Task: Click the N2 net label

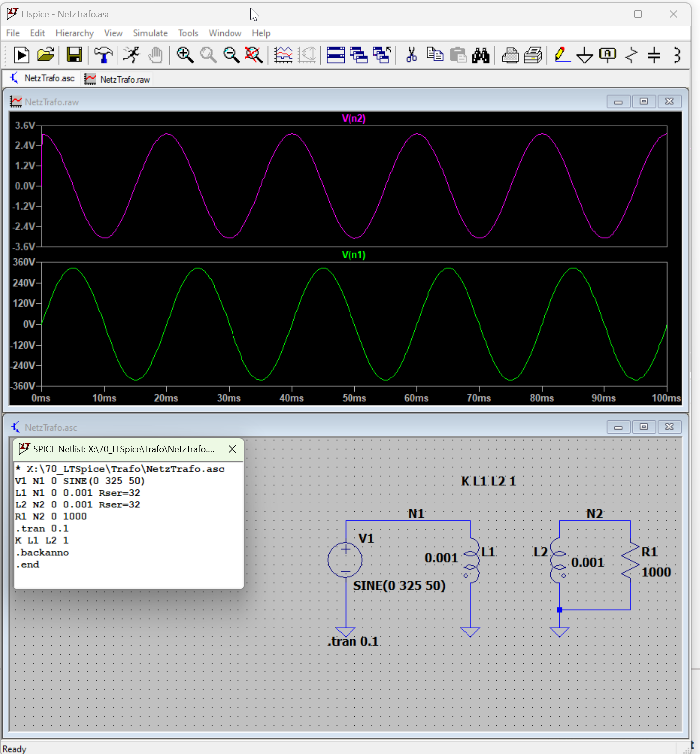Action: (x=595, y=513)
